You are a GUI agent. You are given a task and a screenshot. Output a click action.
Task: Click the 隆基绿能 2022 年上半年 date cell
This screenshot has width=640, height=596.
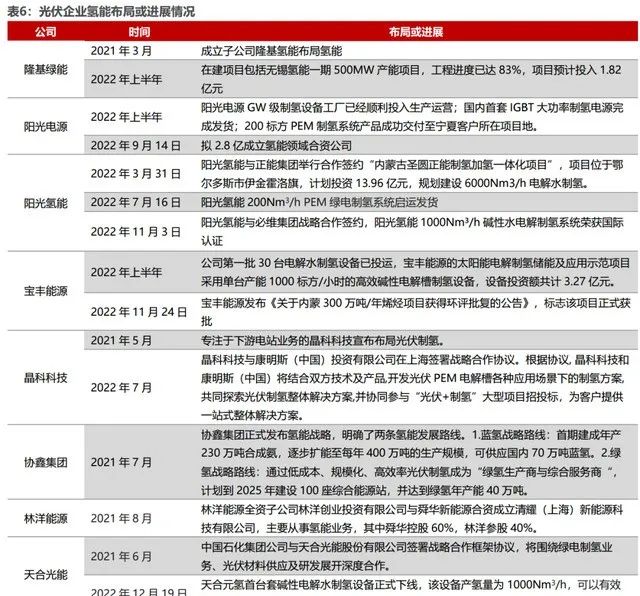126,79
